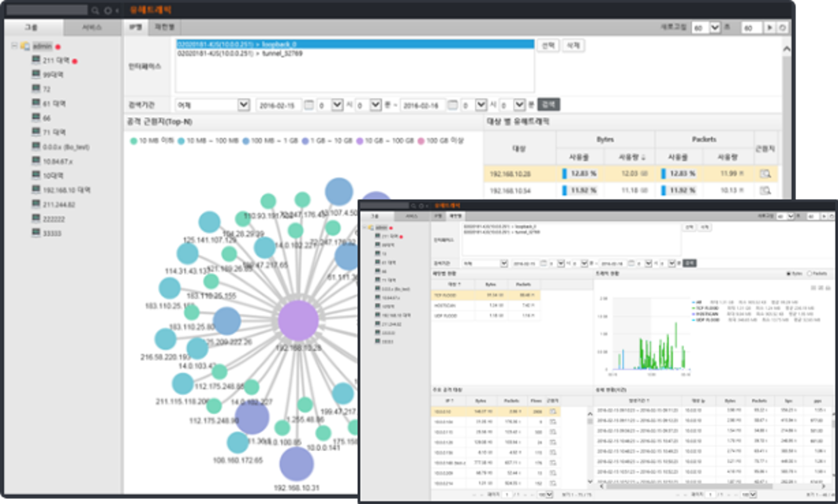Open end date calendar picker icon
The height and width of the screenshot is (504, 838).
pyautogui.click(x=453, y=105)
